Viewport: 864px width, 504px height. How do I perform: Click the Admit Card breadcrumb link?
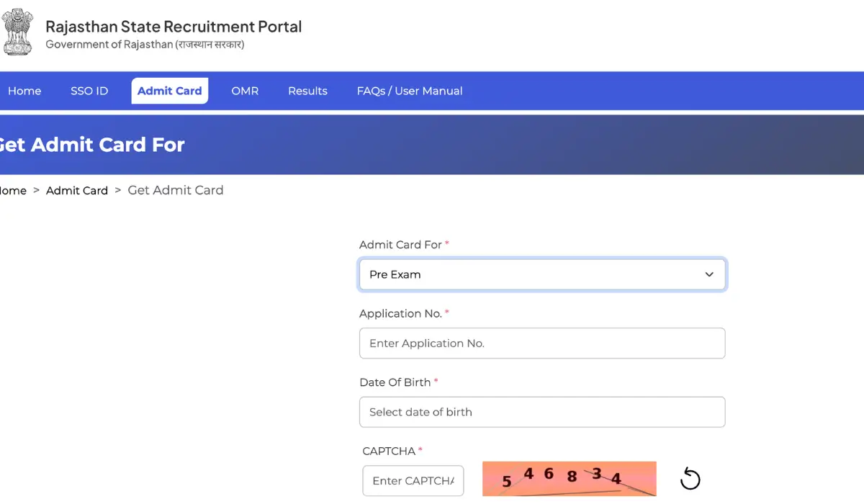point(77,190)
